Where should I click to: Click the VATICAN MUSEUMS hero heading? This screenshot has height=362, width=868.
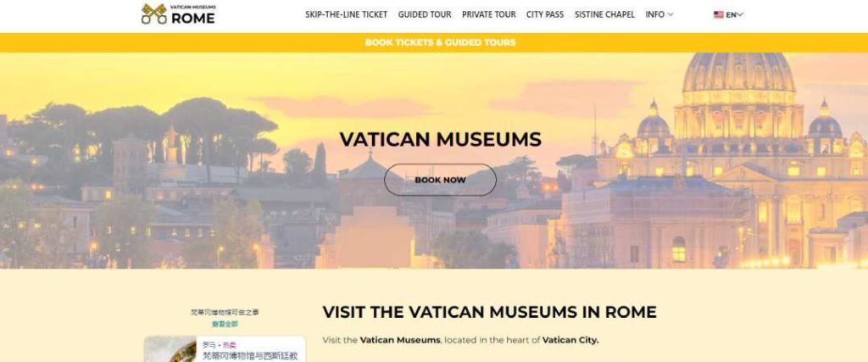pos(440,140)
